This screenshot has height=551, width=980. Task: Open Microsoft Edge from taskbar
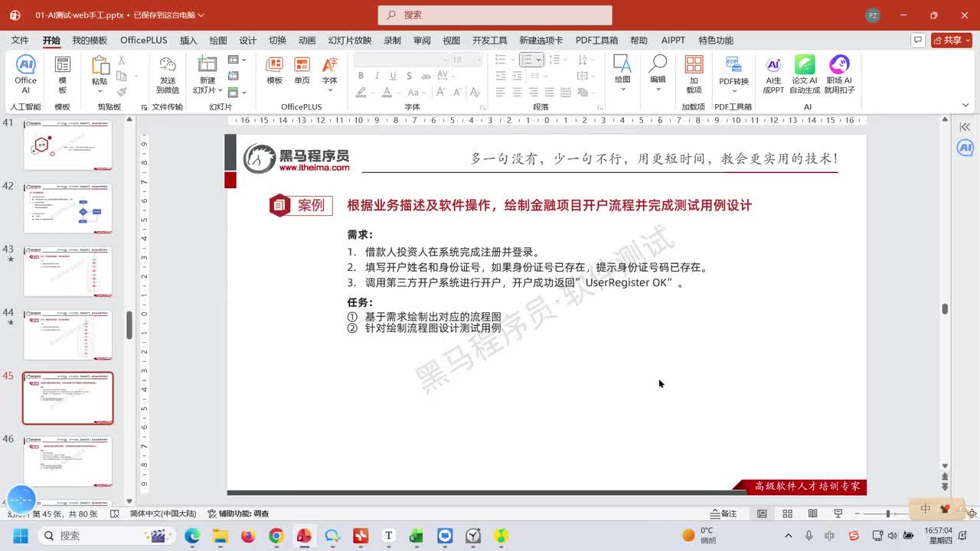(191, 536)
